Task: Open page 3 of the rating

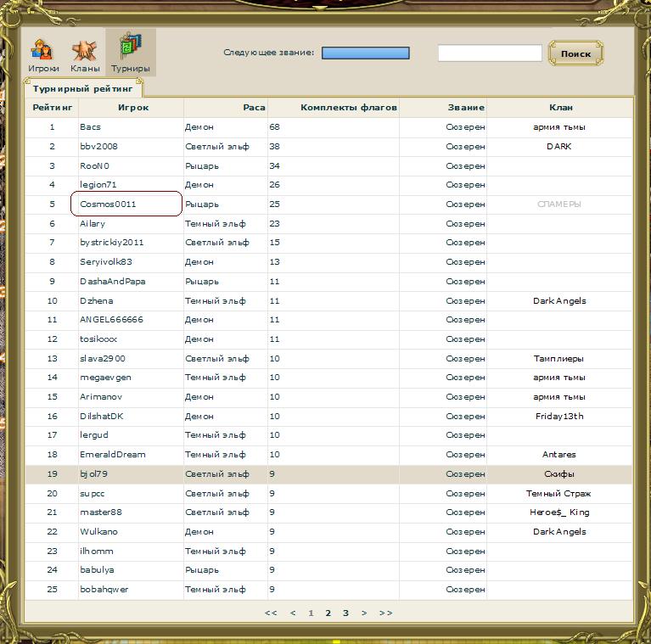Action: click(x=345, y=613)
